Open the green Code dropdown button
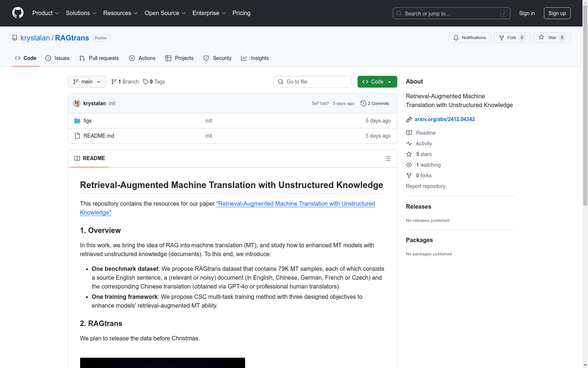Viewport: 588px width, 368px height. click(x=377, y=82)
